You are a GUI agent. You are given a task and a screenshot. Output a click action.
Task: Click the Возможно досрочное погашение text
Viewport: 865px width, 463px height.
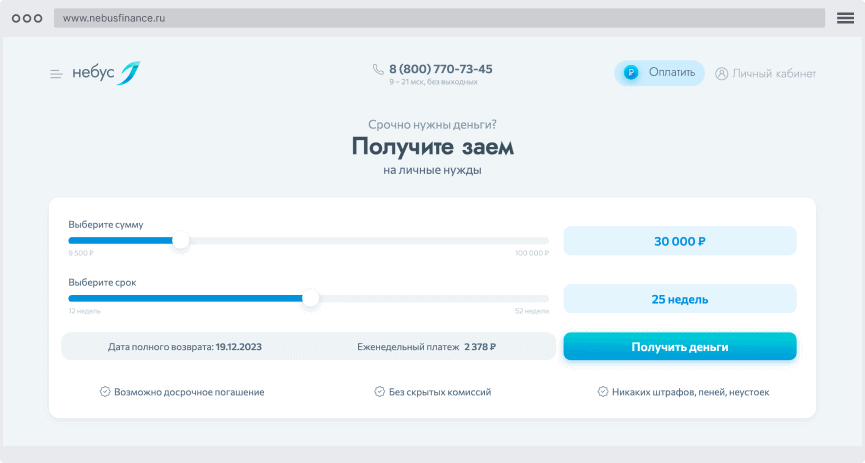[x=189, y=392]
